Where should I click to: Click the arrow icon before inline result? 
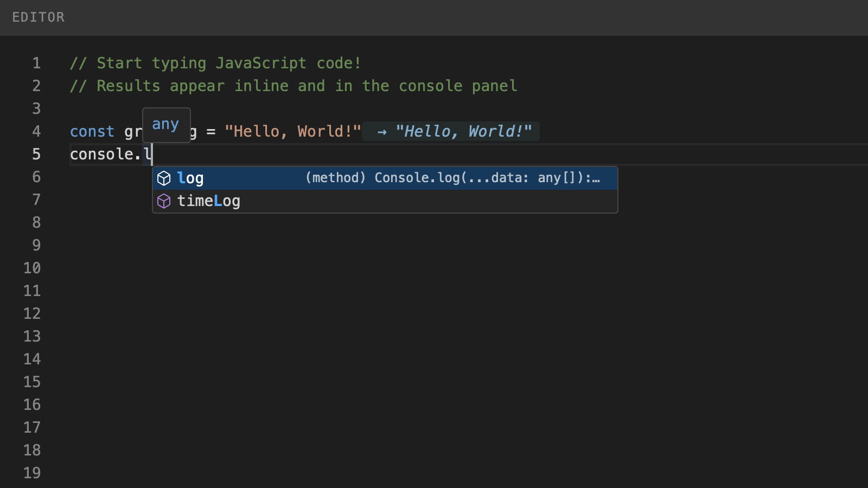click(381, 131)
